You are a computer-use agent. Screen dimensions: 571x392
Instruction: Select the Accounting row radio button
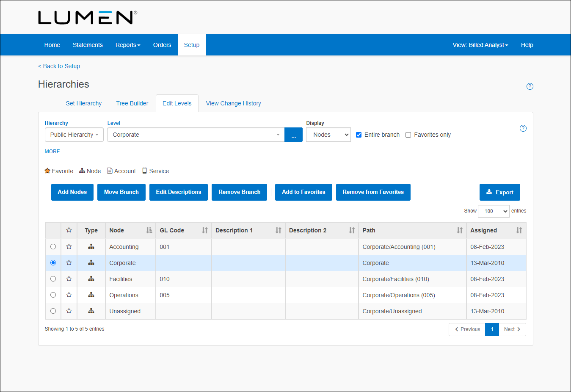pyautogui.click(x=53, y=246)
